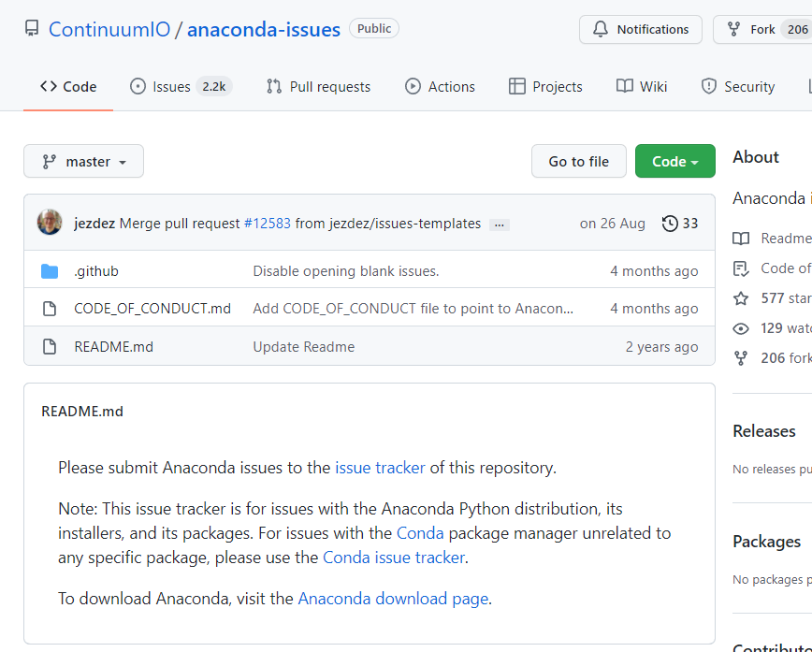Click the file icon beside README.md
Screen dimensions: 812x652
point(50,346)
